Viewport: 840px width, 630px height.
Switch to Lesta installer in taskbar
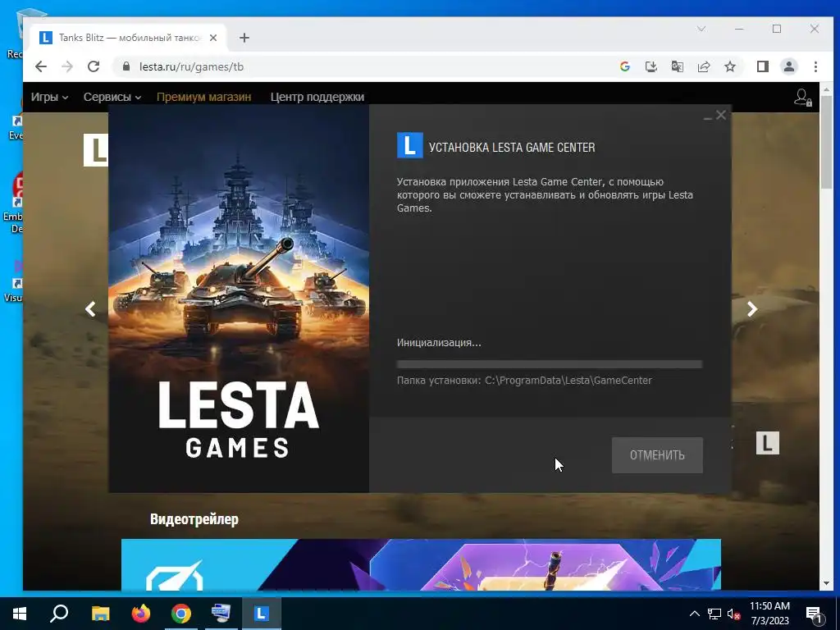262,614
